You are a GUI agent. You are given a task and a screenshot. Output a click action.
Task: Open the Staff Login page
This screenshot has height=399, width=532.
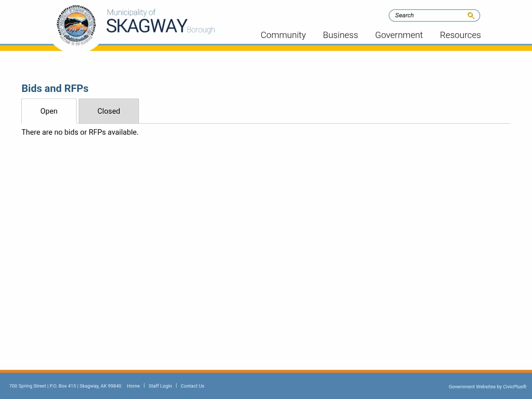pos(160,386)
